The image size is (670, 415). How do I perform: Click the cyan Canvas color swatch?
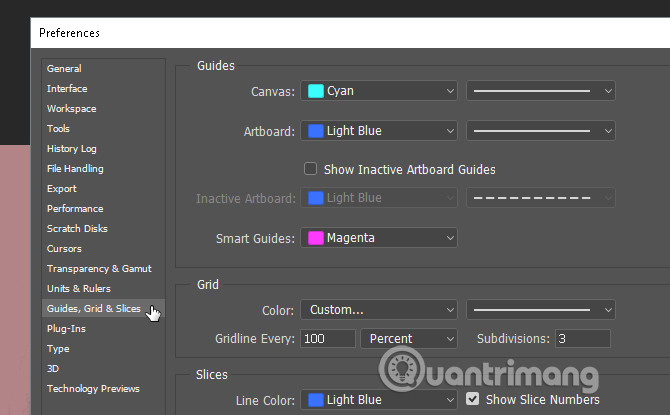pyautogui.click(x=316, y=91)
